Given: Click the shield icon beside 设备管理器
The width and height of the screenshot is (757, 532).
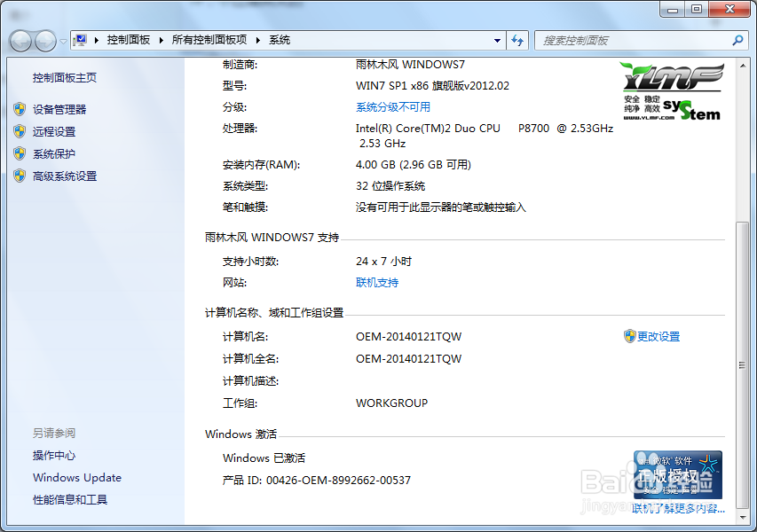Looking at the screenshot, I should click(x=20, y=109).
